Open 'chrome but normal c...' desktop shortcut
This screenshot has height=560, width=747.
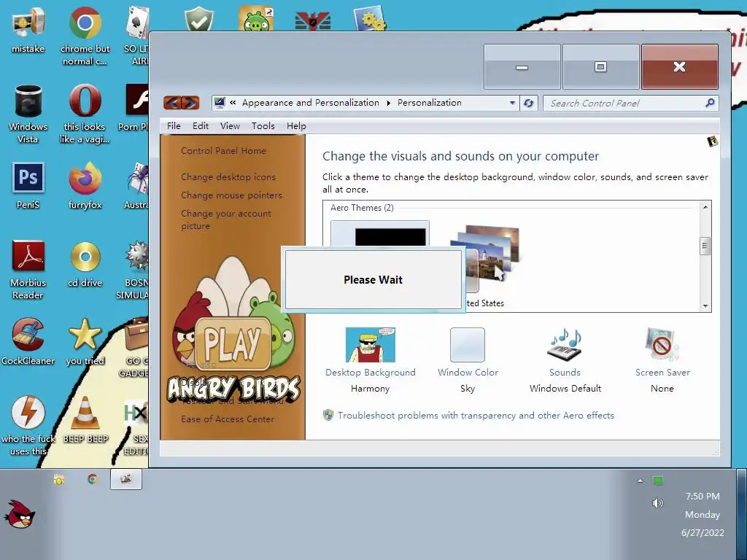pos(85,36)
